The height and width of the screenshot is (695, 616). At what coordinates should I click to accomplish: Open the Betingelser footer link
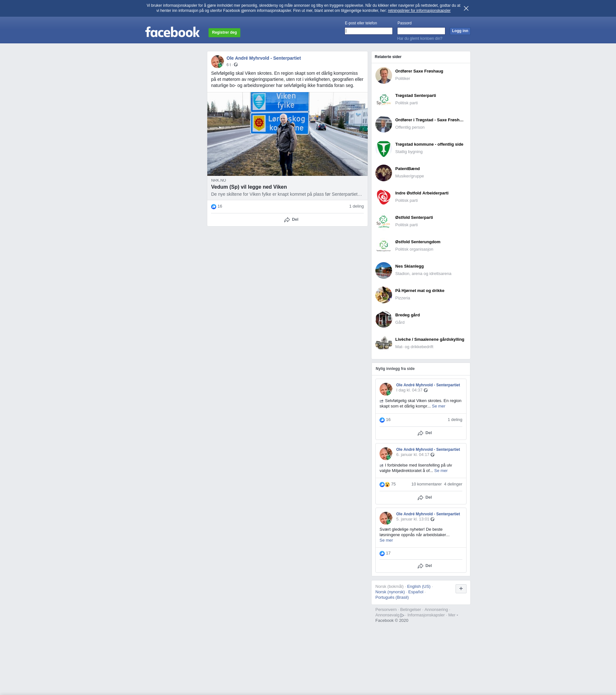(x=410, y=610)
